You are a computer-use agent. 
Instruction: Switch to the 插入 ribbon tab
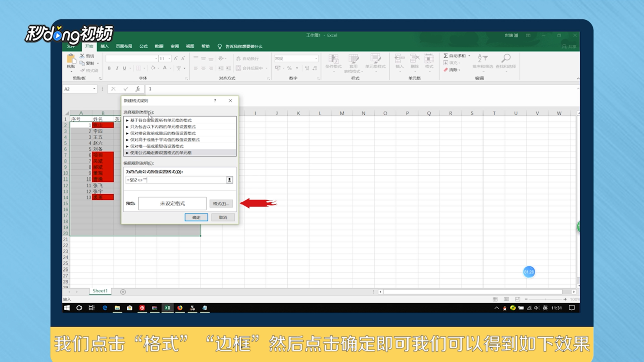[x=104, y=46]
